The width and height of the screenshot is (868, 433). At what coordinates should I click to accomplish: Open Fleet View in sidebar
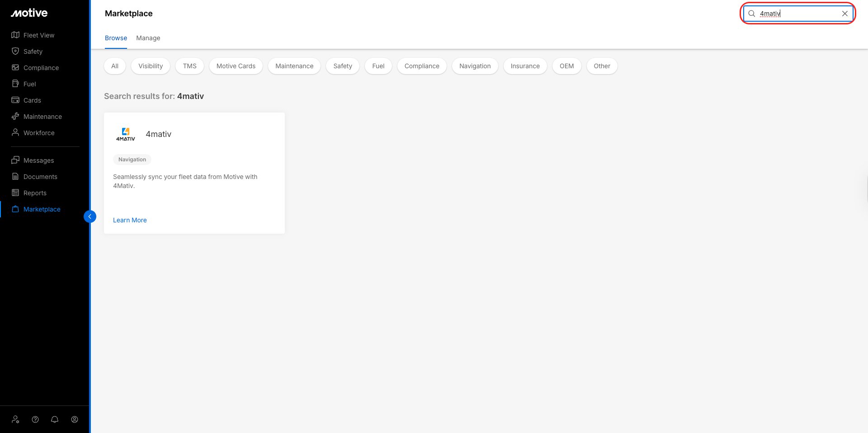39,35
